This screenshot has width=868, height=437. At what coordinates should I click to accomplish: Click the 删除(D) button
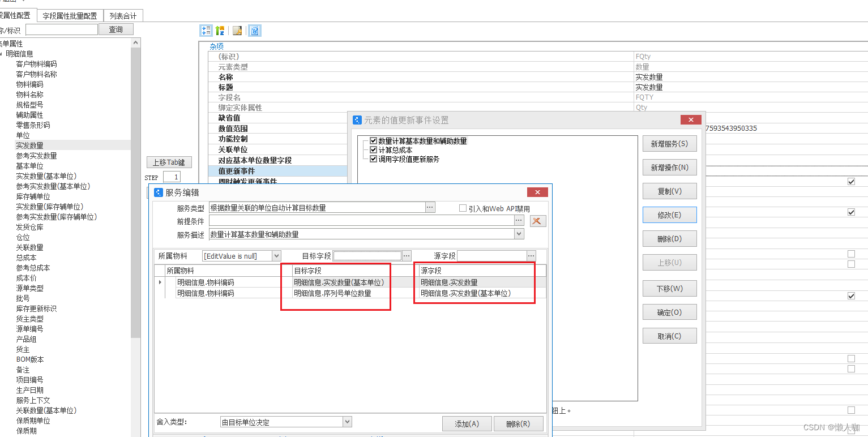pyautogui.click(x=669, y=239)
